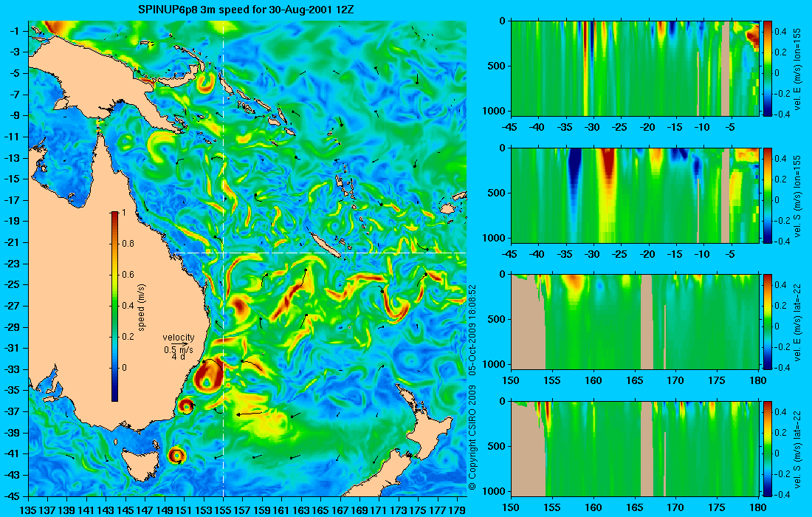Image resolution: width=812 pixels, height=517 pixels.
Task: Open the vel. E lon=155 cross-section plot
Action: [635, 69]
